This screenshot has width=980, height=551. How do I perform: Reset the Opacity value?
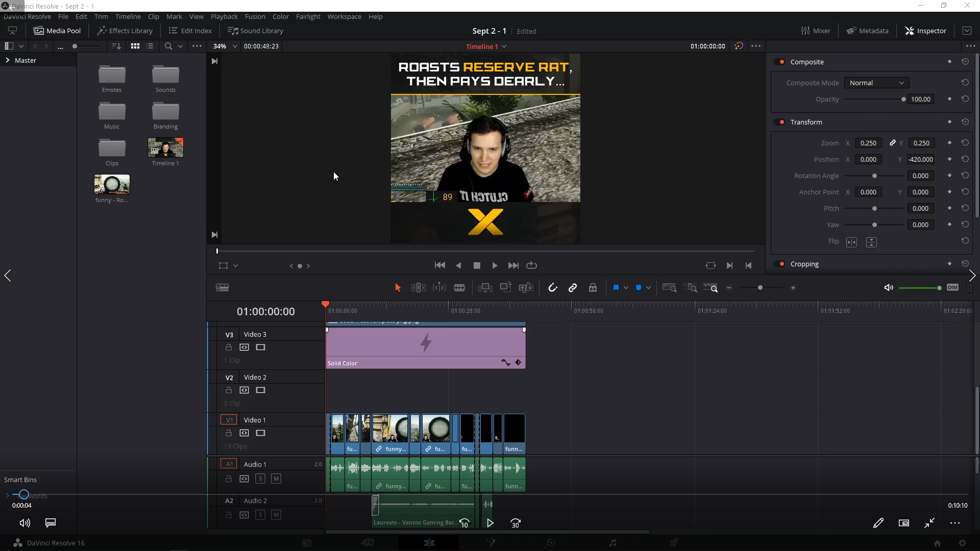click(x=965, y=99)
